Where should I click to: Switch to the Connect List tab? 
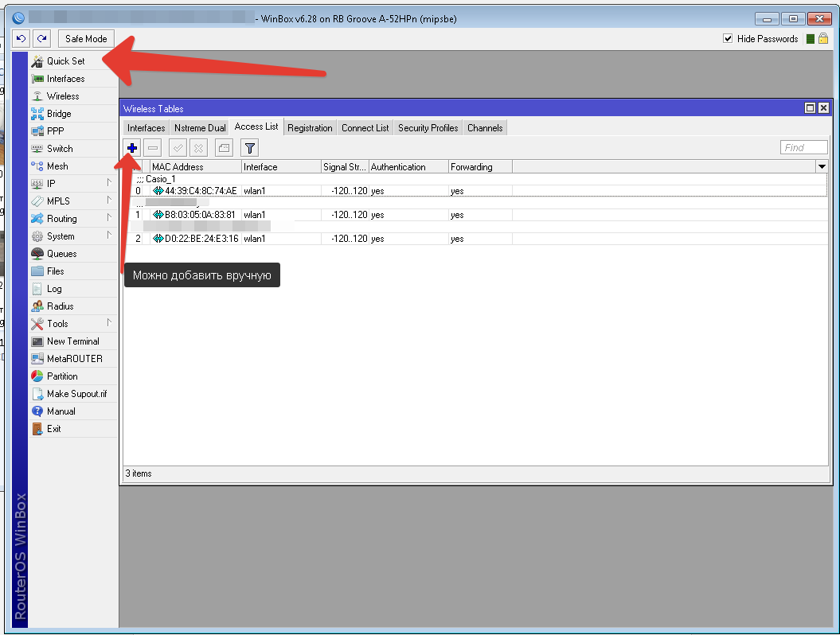pyautogui.click(x=365, y=128)
